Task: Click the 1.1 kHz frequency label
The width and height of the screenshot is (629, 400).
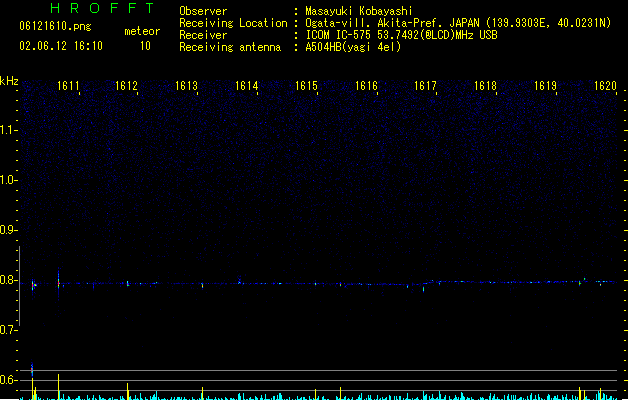Action: 8,130
